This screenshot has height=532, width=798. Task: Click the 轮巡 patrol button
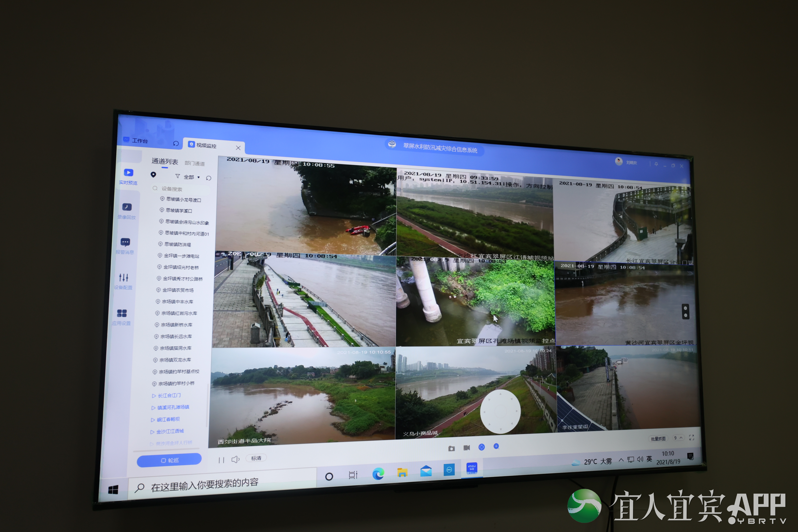click(x=169, y=460)
